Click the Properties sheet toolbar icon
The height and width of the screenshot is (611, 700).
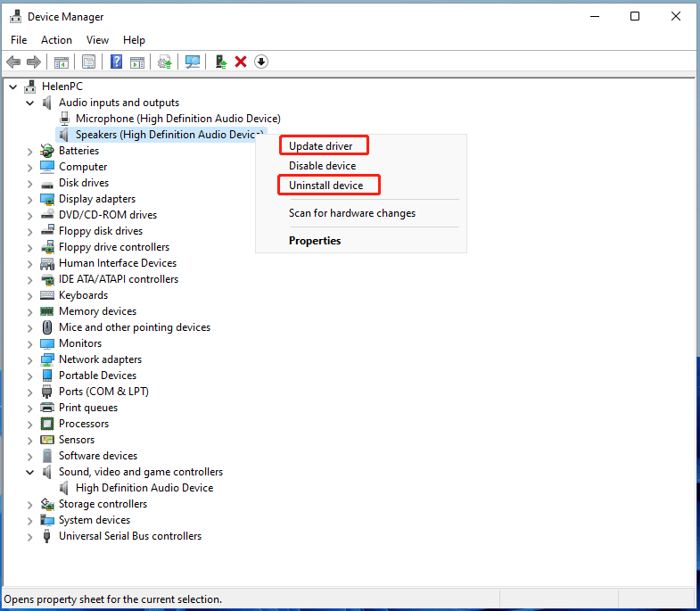(x=88, y=62)
